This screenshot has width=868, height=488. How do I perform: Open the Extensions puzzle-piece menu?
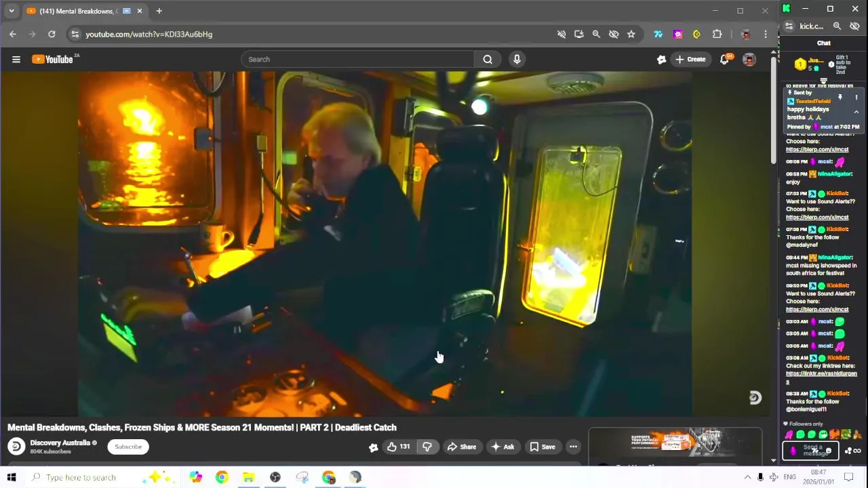pos(717,34)
